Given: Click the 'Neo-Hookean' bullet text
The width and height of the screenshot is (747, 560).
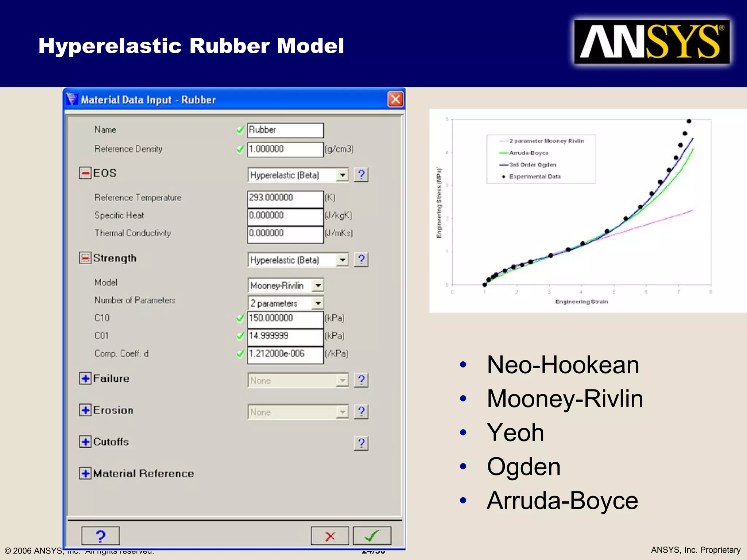Looking at the screenshot, I should point(563,365).
